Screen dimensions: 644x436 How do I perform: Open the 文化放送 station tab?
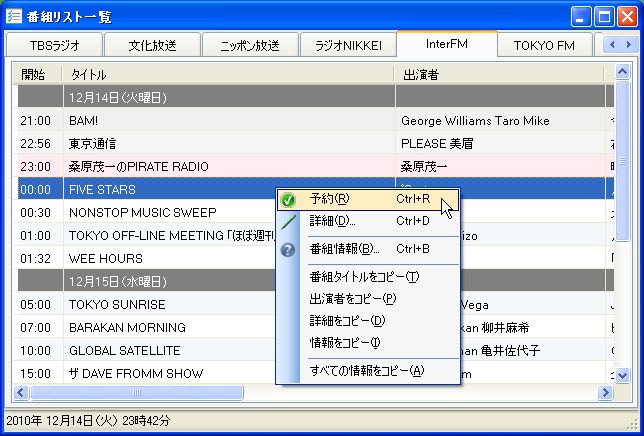151,45
